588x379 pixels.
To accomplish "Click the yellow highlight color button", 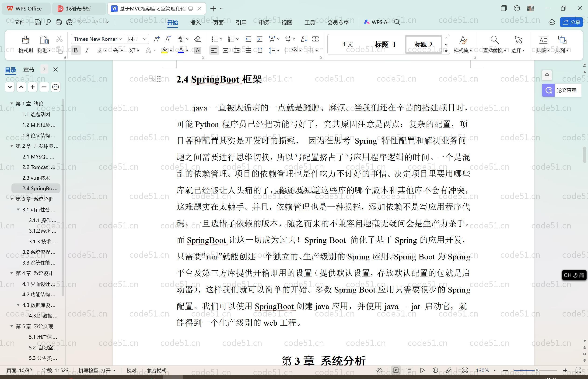I will (x=164, y=50).
